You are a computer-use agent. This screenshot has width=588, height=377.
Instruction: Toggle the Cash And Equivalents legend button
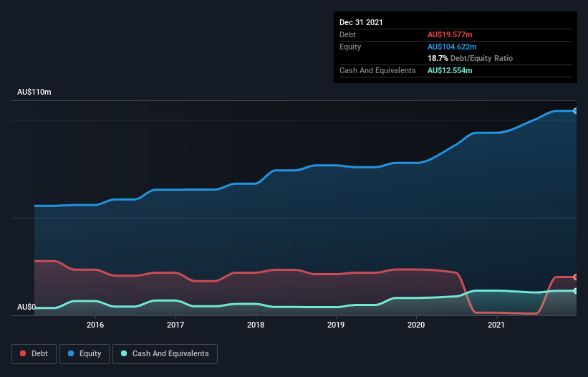165,354
